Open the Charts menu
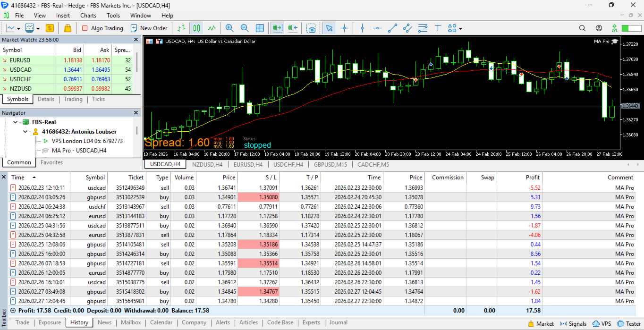This screenshot has height=330, width=644. [88, 16]
